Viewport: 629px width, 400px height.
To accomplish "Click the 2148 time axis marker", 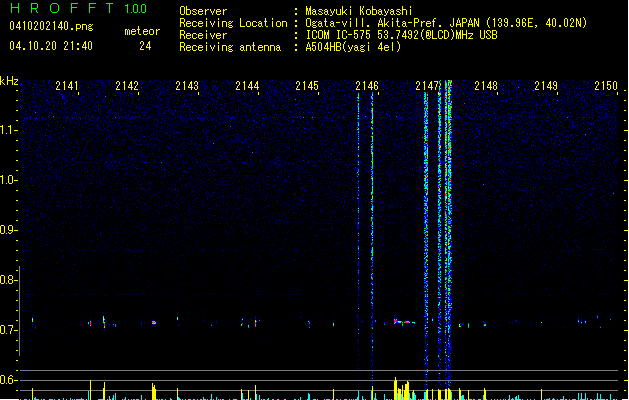I will click(486, 86).
